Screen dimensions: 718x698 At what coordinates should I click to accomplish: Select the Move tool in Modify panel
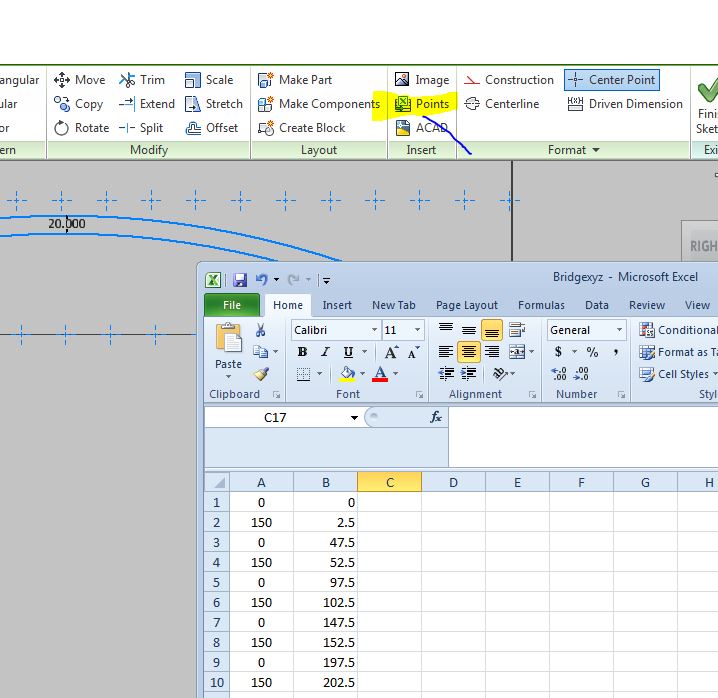click(79, 80)
